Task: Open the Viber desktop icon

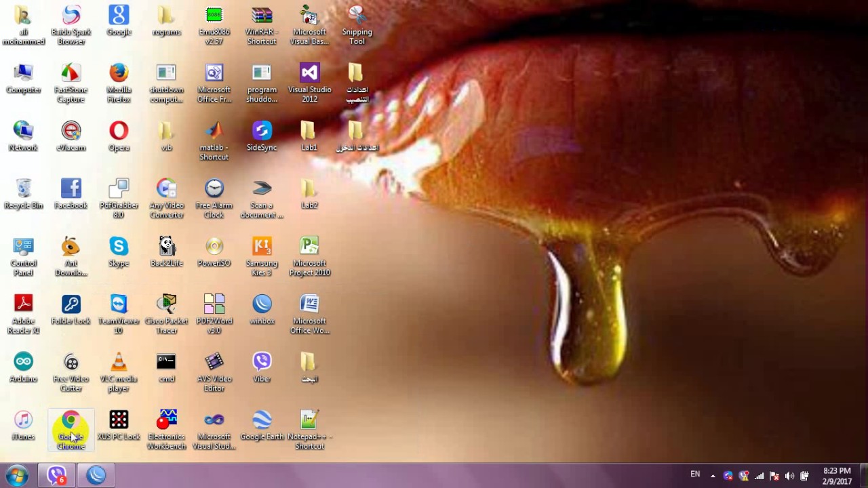Action: tap(262, 368)
